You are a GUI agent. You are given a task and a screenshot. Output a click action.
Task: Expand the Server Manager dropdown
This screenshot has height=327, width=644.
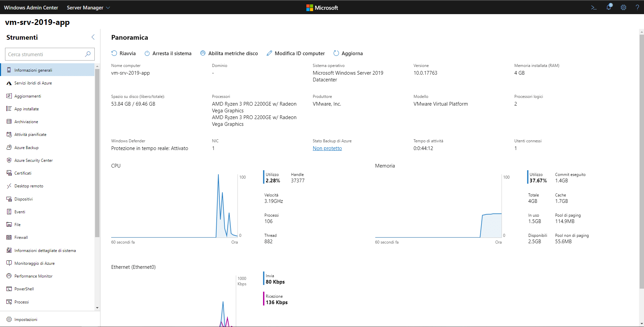(x=88, y=7)
